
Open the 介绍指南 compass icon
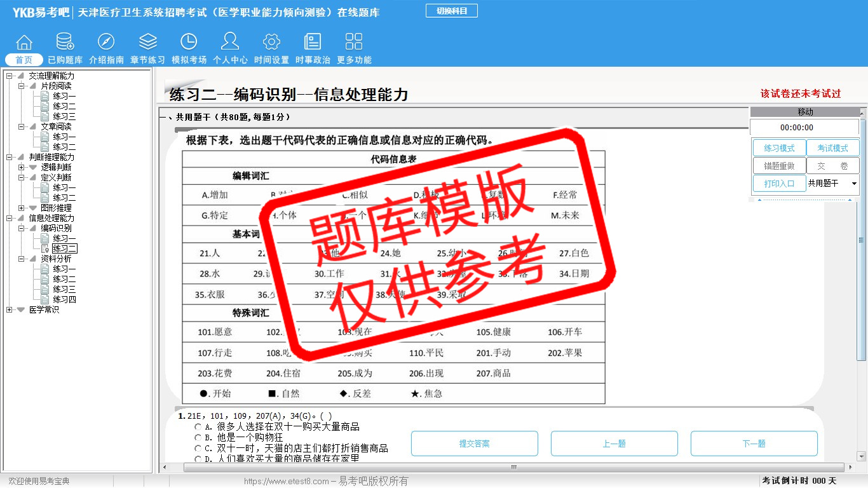click(x=106, y=43)
